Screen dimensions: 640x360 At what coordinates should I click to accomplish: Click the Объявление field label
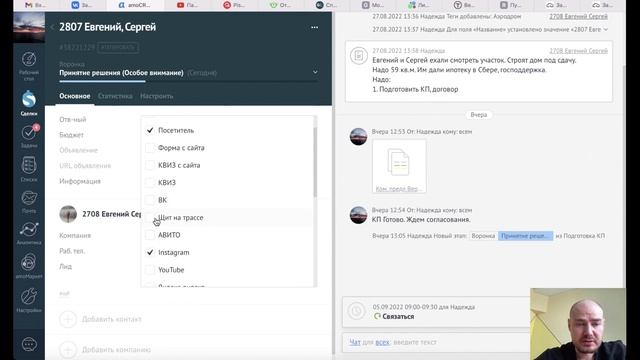coord(78,150)
